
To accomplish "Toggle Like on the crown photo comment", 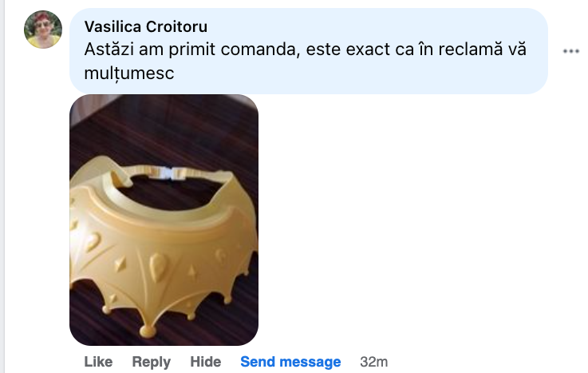I will (x=98, y=362).
